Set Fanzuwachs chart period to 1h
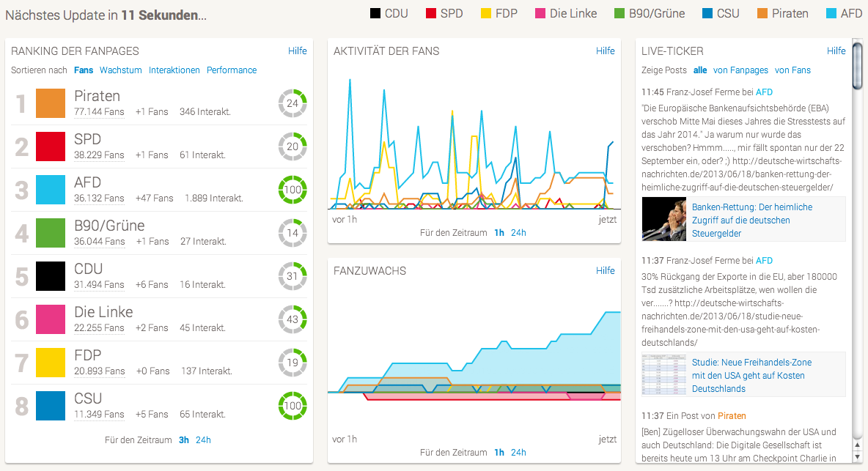This screenshot has height=471, width=868. pos(499,452)
